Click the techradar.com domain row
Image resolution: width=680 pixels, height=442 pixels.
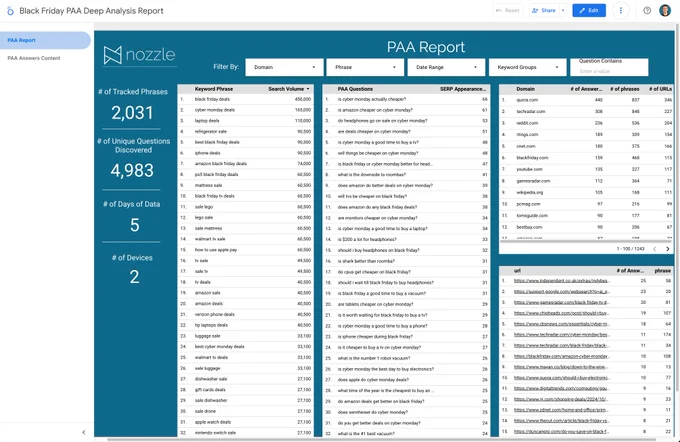586,111
